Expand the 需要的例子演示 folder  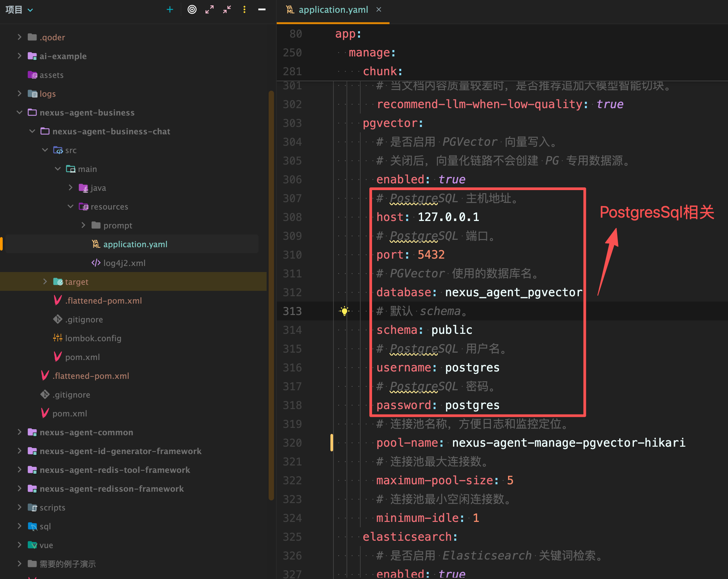click(19, 564)
